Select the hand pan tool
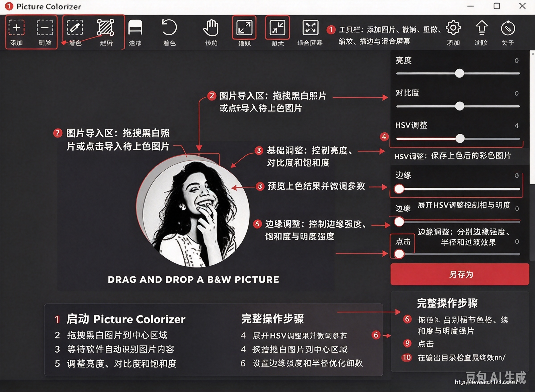The image size is (535, 392). [211, 28]
